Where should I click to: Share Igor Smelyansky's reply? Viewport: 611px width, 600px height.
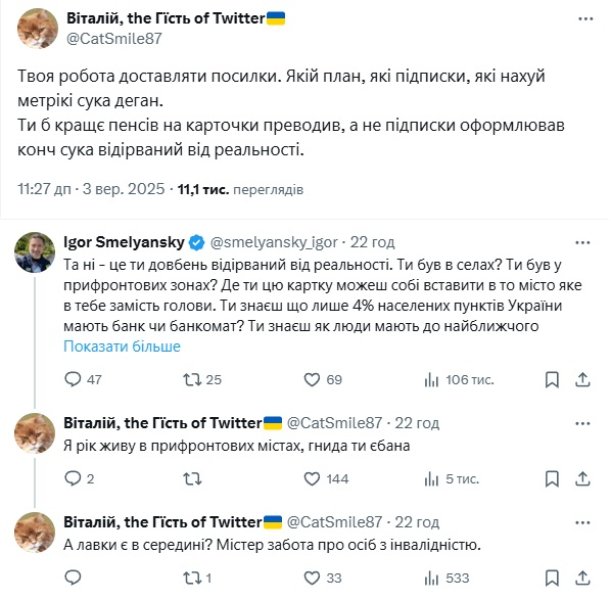584,379
